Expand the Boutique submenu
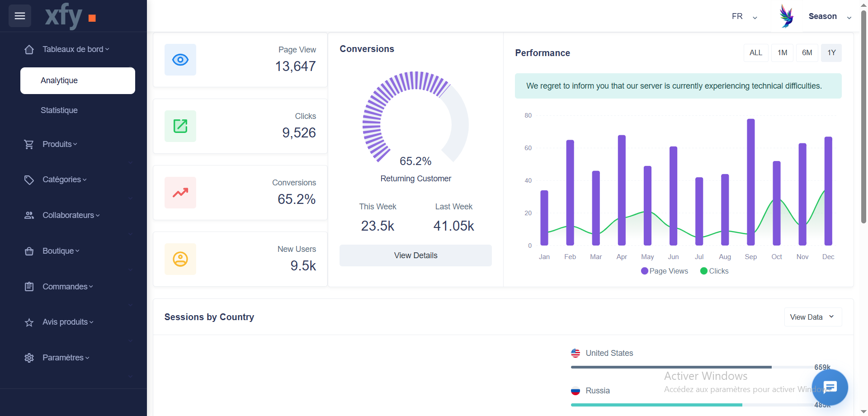Image resolution: width=868 pixels, height=416 pixels. pyautogui.click(x=61, y=251)
